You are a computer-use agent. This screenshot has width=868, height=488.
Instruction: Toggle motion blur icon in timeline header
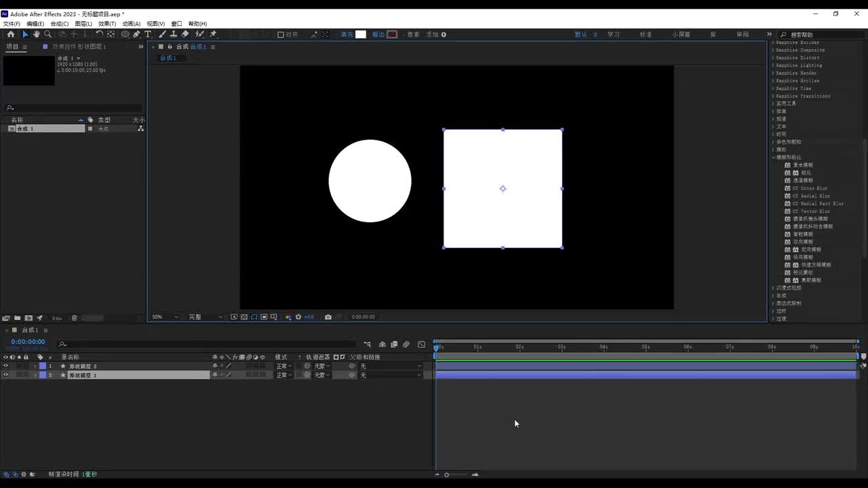click(406, 344)
